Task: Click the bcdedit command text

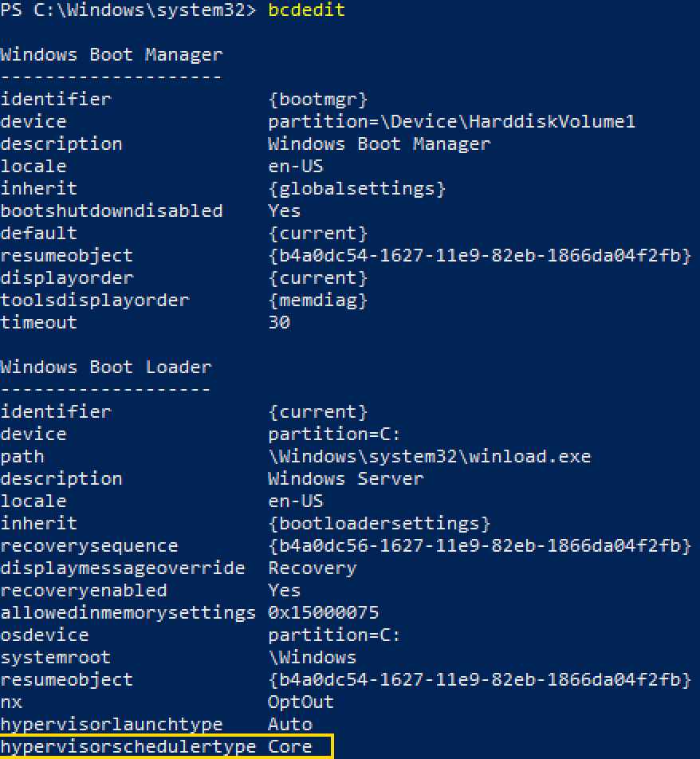Action: [306, 10]
